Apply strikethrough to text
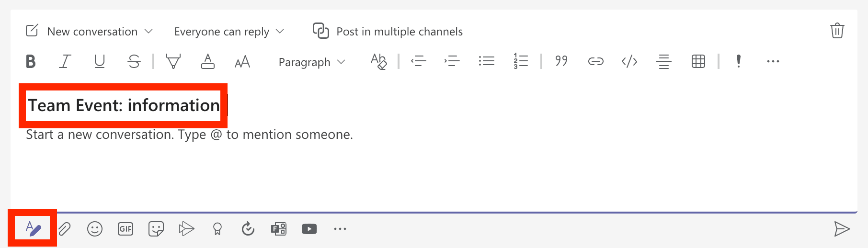 (x=134, y=62)
